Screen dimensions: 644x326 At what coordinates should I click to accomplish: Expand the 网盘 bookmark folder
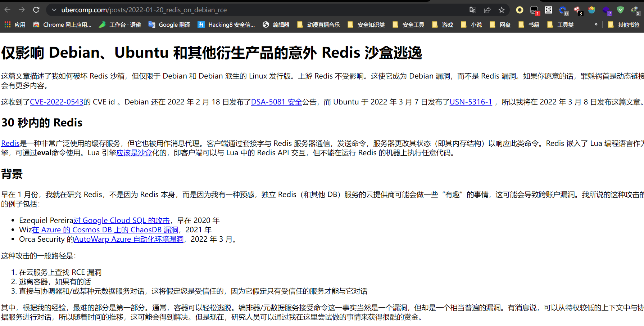tap(500, 24)
